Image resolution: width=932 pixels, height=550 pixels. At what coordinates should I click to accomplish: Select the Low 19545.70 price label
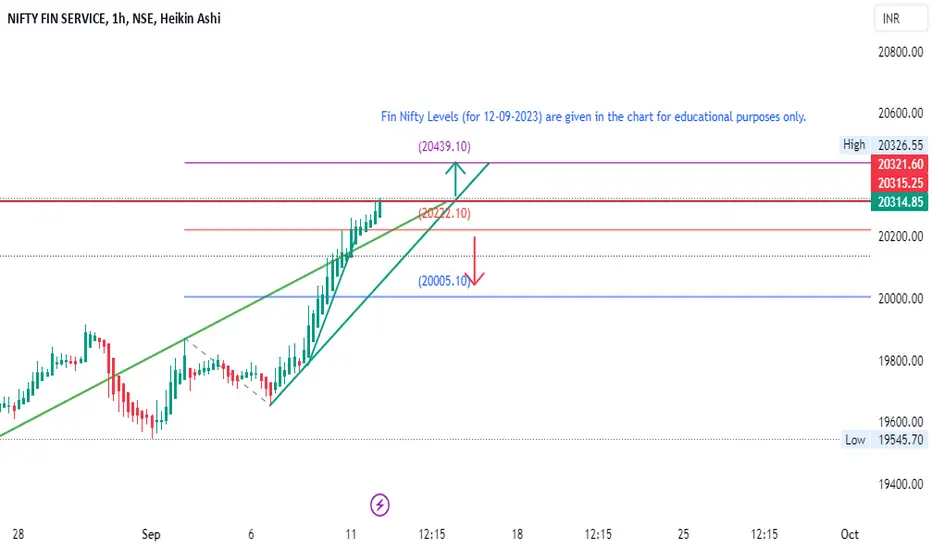coord(883,439)
